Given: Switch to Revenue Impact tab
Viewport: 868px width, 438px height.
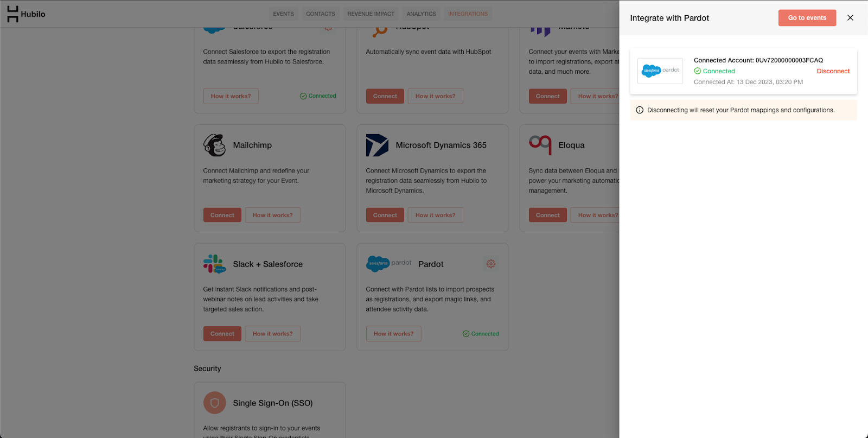Looking at the screenshot, I should [x=371, y=14].
